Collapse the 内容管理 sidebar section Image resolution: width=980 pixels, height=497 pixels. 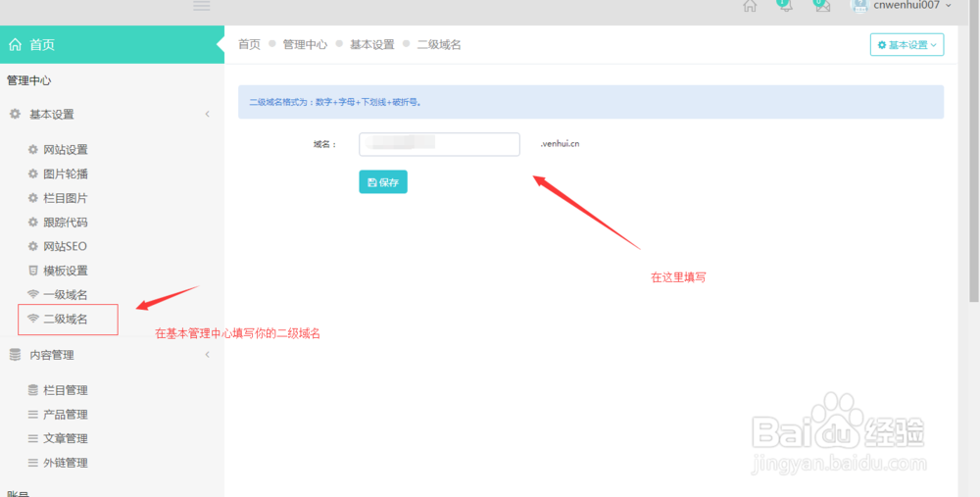(207, 355)
